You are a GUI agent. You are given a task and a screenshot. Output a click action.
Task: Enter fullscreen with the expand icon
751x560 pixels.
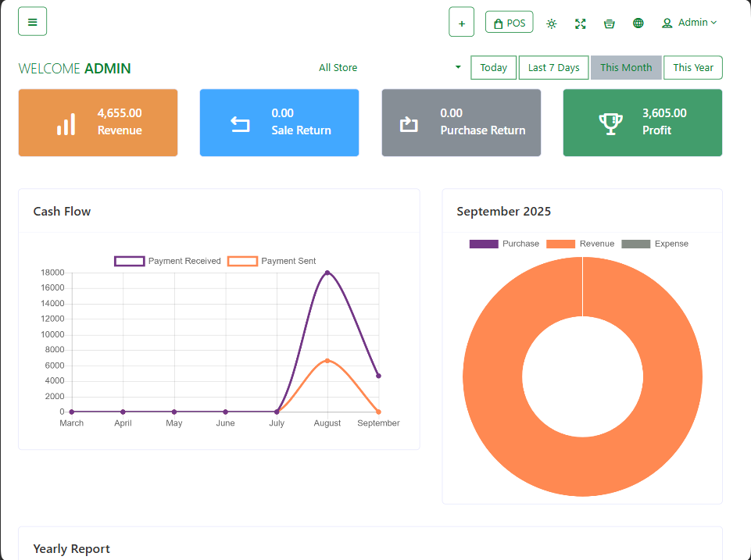pos(580,23)
